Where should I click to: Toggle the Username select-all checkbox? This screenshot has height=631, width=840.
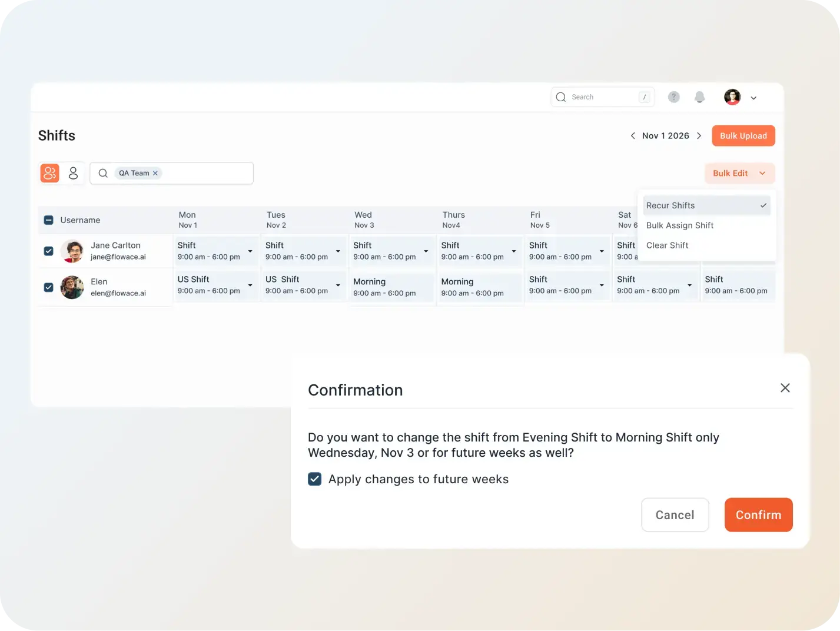[49, 220]
